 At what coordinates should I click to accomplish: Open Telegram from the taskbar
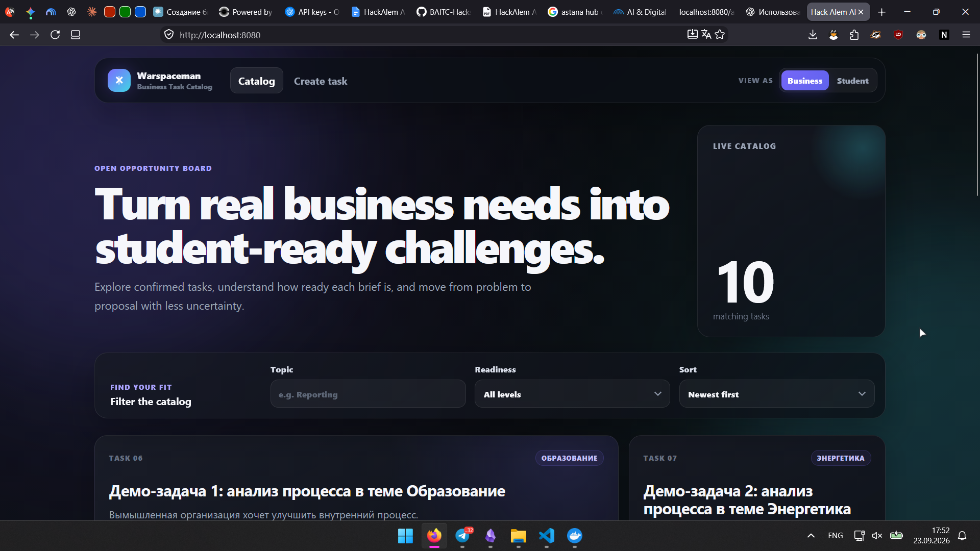click(463, 536)
